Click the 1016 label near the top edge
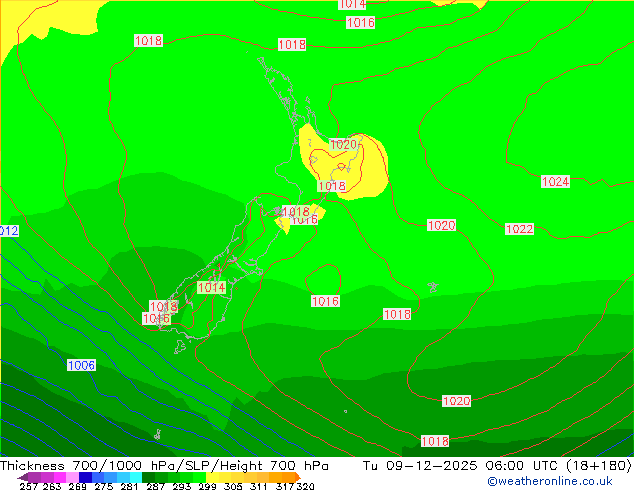 click(x=360, y=22)
